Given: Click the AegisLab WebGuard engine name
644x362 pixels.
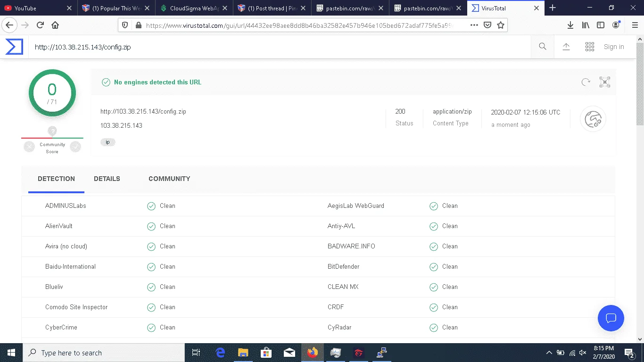Looking at the screenshot, I should (356, 206).
